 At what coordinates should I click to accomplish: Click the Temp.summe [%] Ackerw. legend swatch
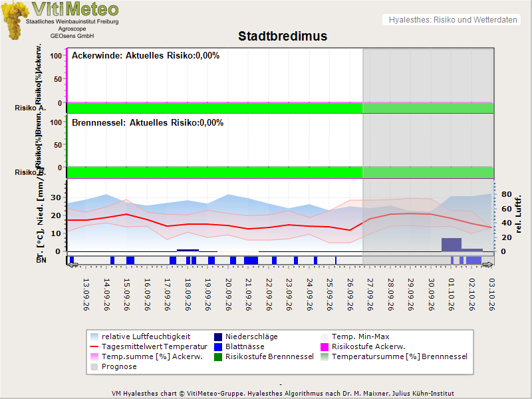point(94,356)
